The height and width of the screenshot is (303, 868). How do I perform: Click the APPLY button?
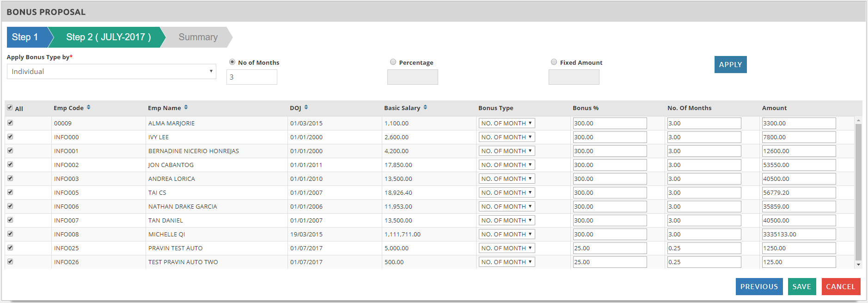click(730, 65)
